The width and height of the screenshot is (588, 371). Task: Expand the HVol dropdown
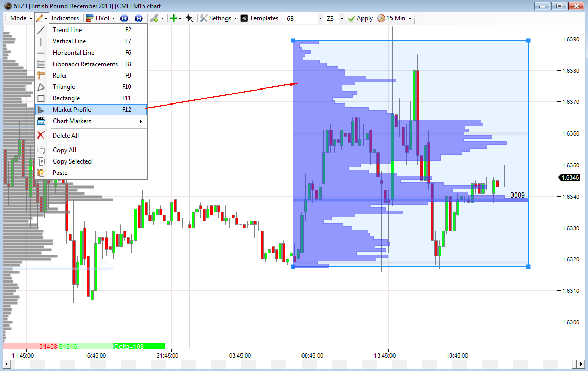101,18
